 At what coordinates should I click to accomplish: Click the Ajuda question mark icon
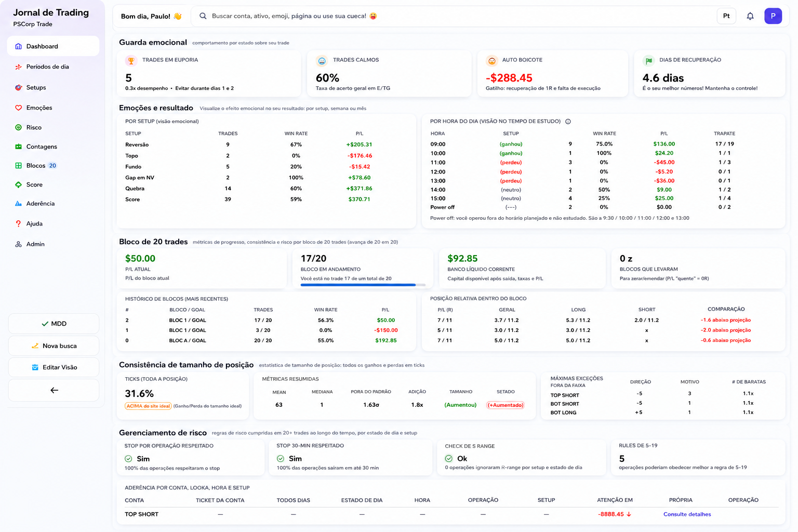click(x=19, y=223)
